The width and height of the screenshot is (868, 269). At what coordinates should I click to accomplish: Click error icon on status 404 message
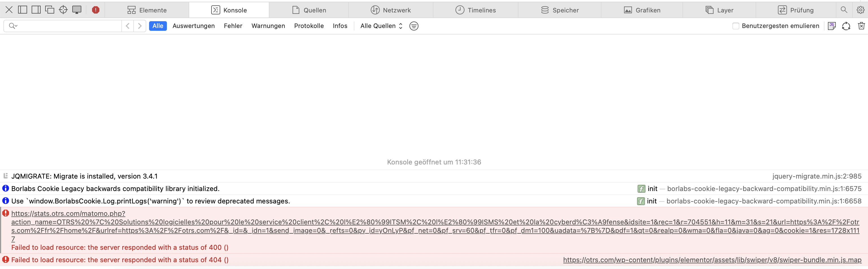coord(5,260)
